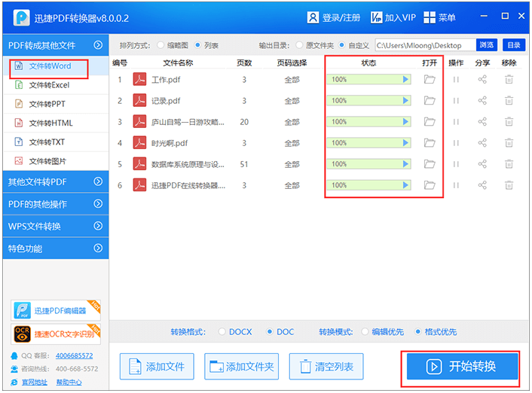Viewport: 532px width, 393px height.
Task: Click the 浏览 browse button
Action: tap(487, 44)
